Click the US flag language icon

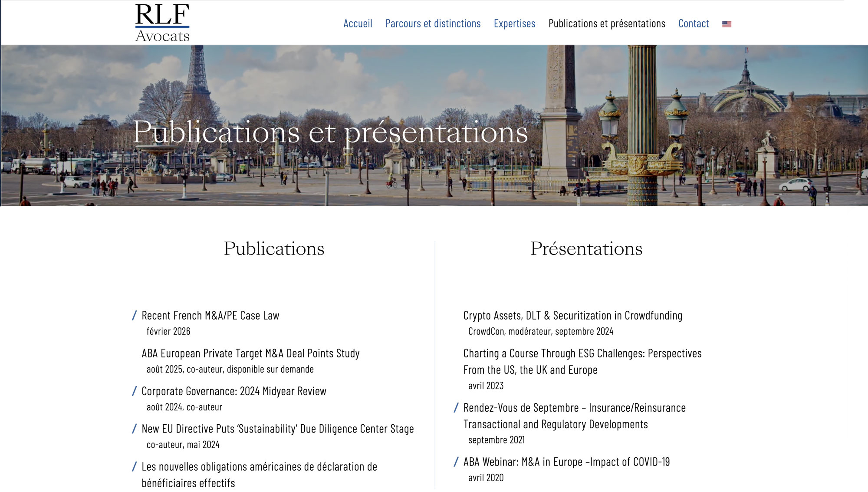click(727, 24)
